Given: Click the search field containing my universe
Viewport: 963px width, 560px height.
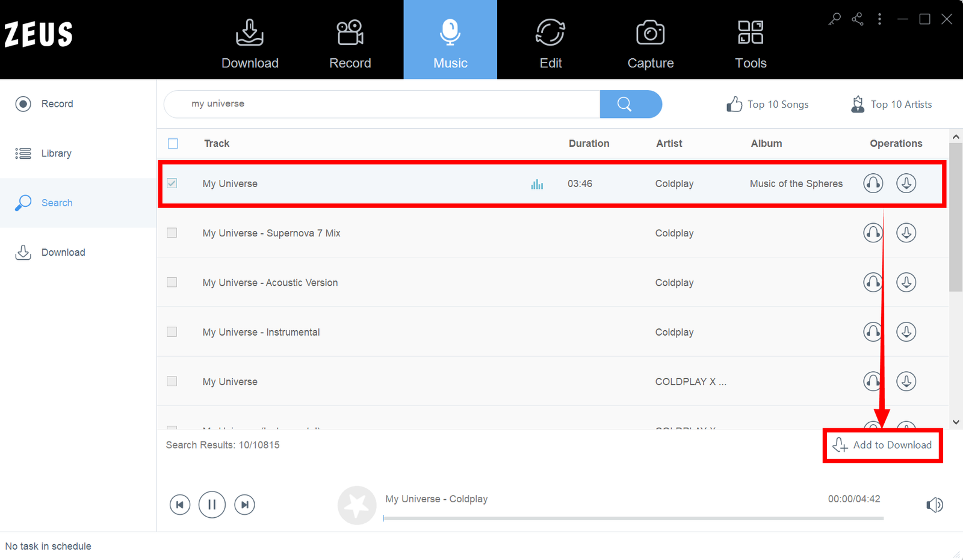Looking at the screenshot, I should point(382,104).
